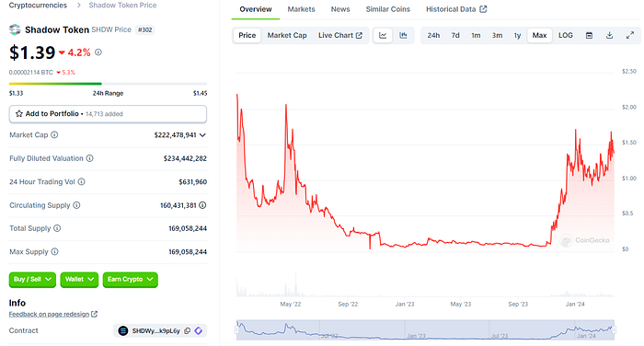Download the chart data
644x346 pixels.
click(x=609, y=35)
